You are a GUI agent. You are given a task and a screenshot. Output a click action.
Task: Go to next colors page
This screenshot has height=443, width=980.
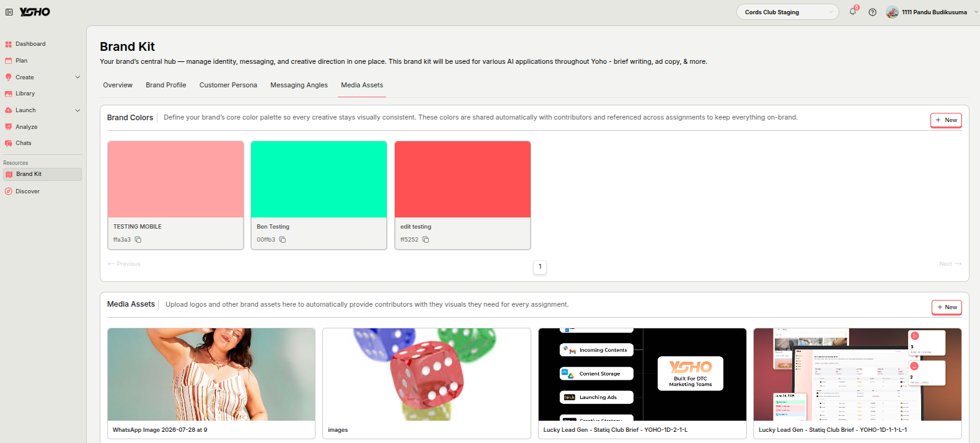pyautogui.click(x=950, y=264)
